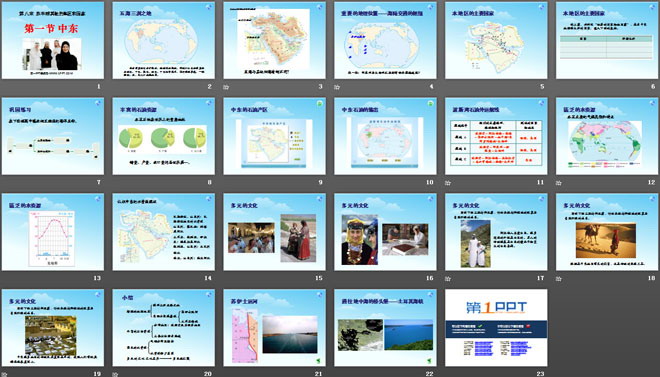This screenshot has height=377, width=660.
Task: Select slide 13 with the climate graph
Action: pos(53,232)
